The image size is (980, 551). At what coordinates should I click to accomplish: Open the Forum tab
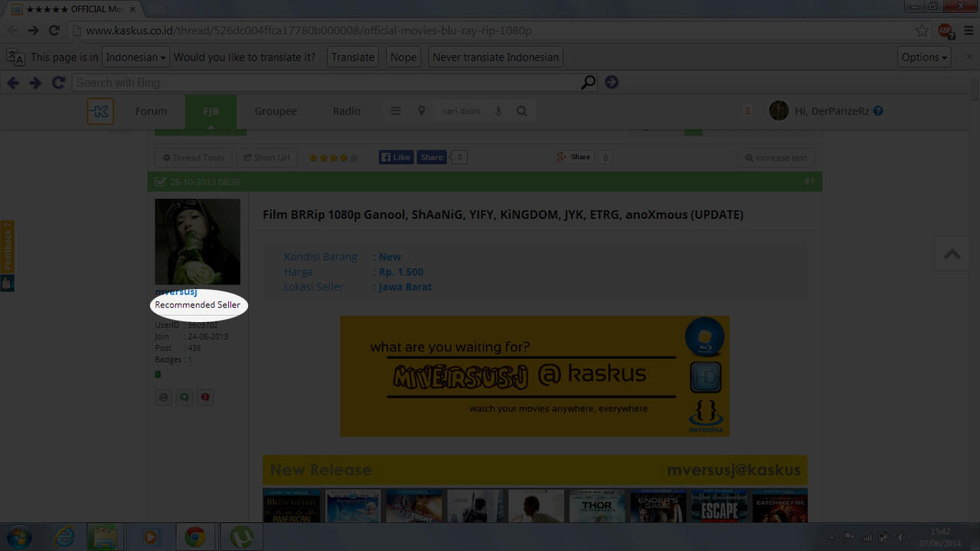(151, 111)
